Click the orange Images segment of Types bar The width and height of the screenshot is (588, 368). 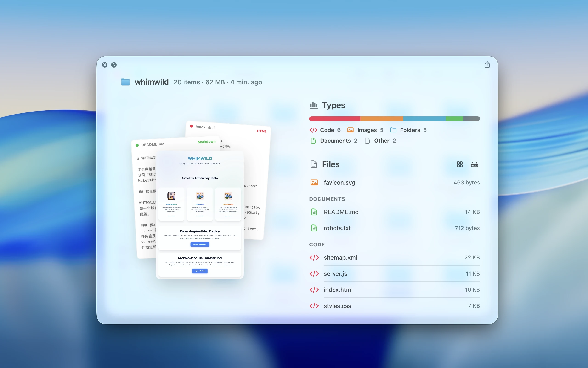(382, 119)
